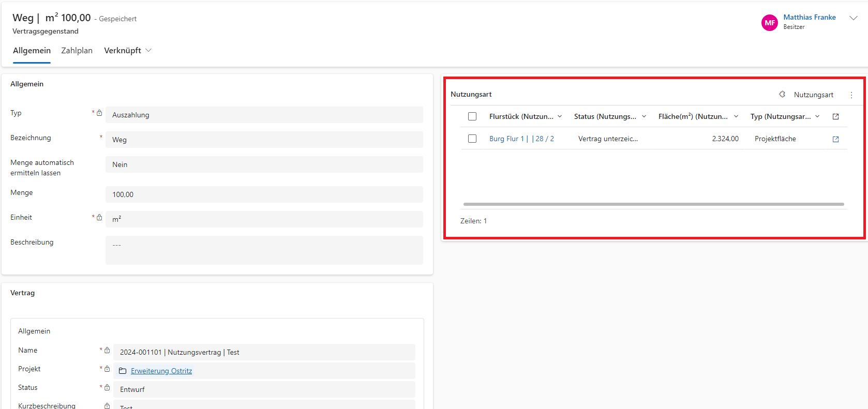
Task: Click the lock icon next to Typ
Action: (x=99, y=113)
